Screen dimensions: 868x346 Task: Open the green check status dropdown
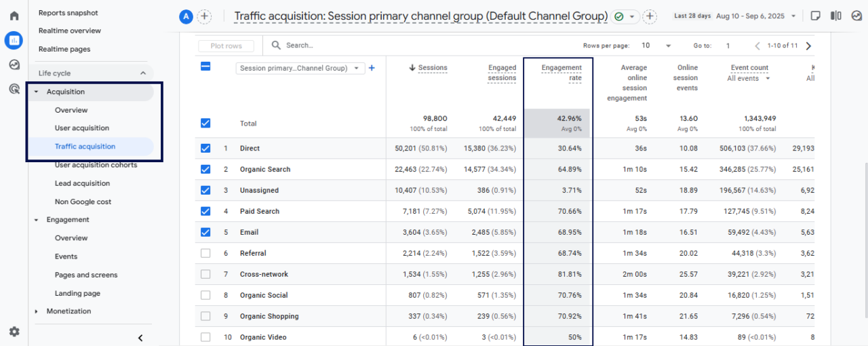[625, 16]
